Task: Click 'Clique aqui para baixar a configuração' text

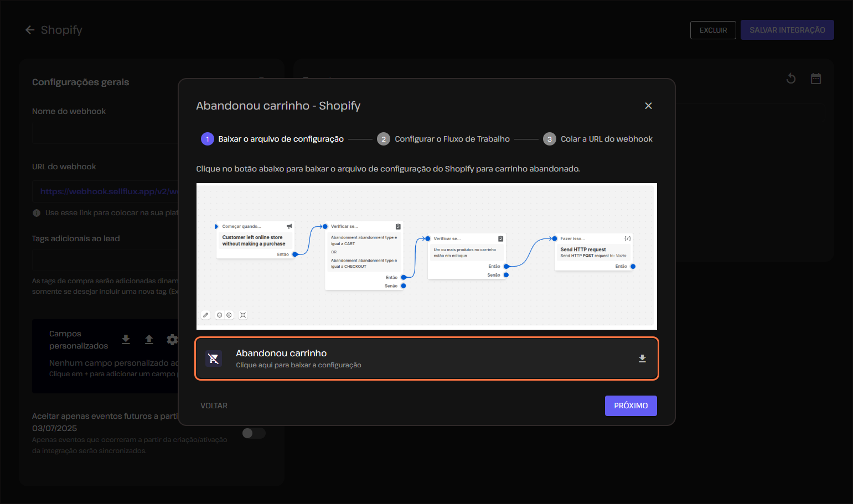Action: (x=298, y=365)
